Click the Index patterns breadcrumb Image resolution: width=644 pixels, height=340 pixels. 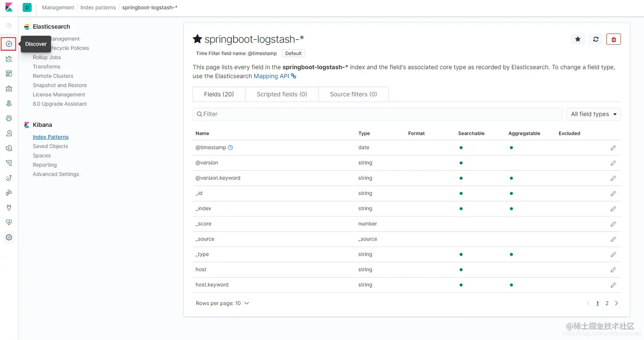tap(98, 8)
